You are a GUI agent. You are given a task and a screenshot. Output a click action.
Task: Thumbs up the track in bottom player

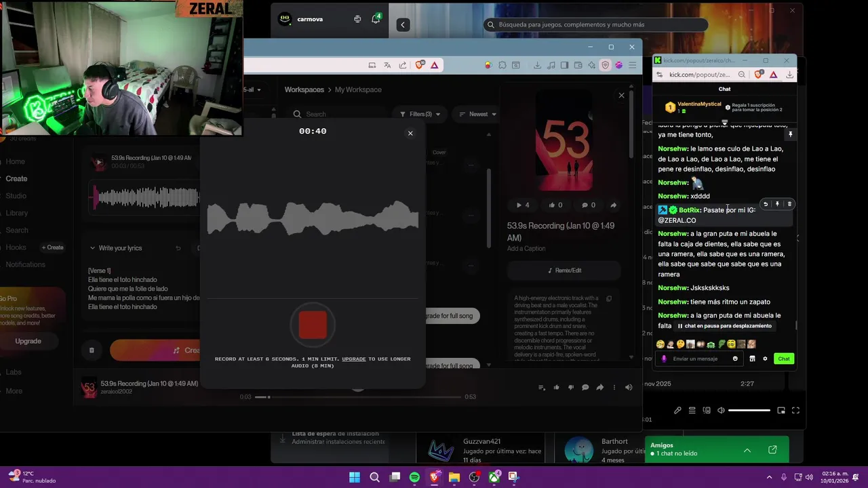[556, 388]
